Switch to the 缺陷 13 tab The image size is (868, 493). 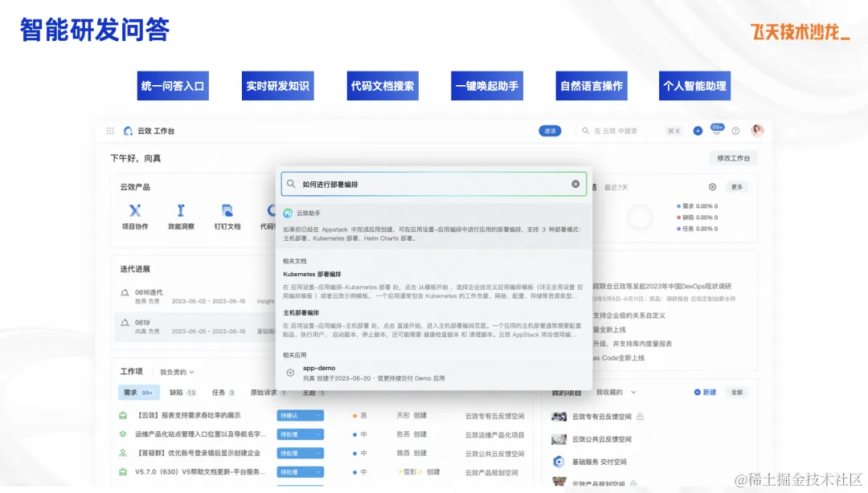click(x=182, y=393)
